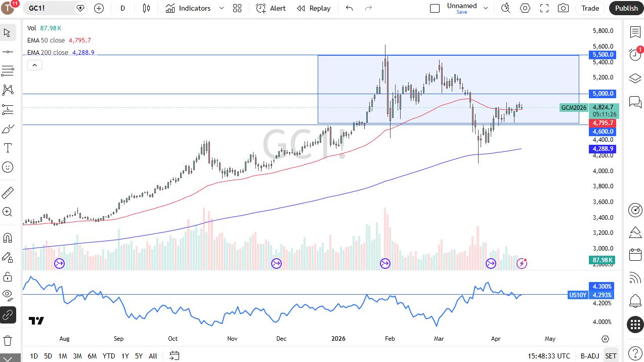Viewport: 644px width, 362px height.
Task: Select the YTD range tab
Action: (108, 356)
